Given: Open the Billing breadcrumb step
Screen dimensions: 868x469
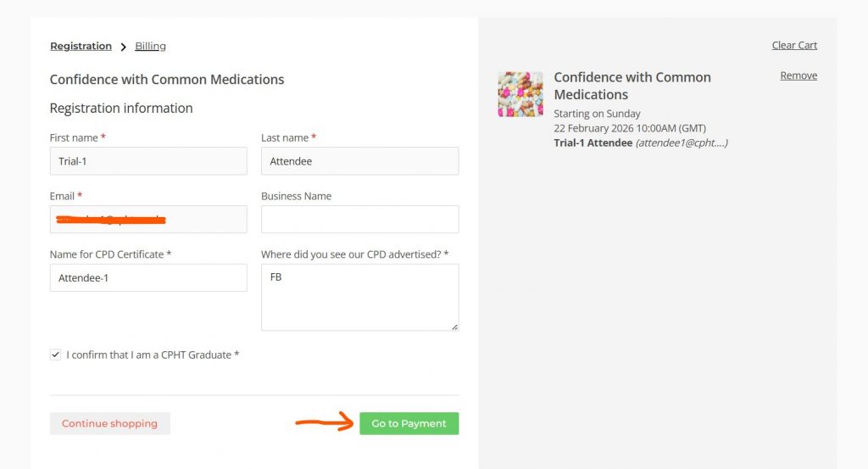Looking at the screenshot, I should tap(150, 46).
